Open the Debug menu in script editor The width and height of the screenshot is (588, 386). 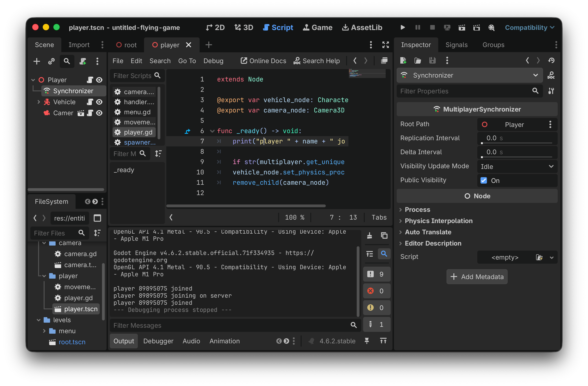[x=213, y=61]
